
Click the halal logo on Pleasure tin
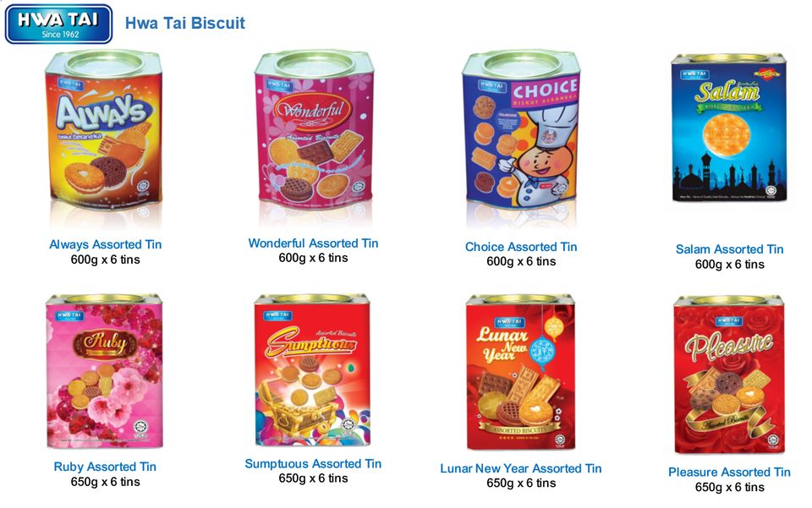[x=771, y=440]
